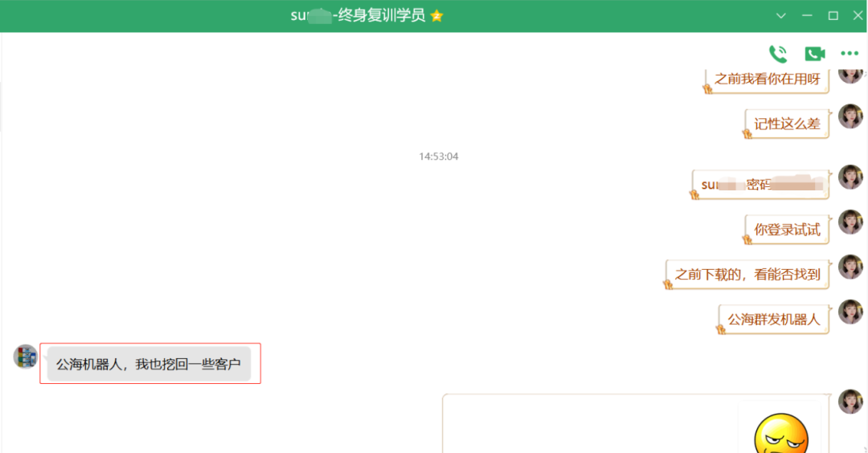Open the three-dots more options menu
868x453 pixels.
click(x=850, y=54)
